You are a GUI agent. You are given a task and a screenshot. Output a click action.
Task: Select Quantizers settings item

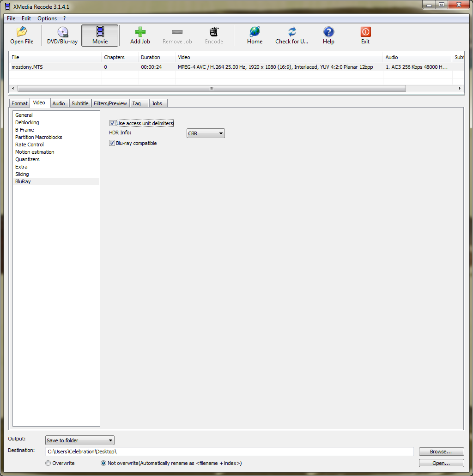click(x=56, y=159)
